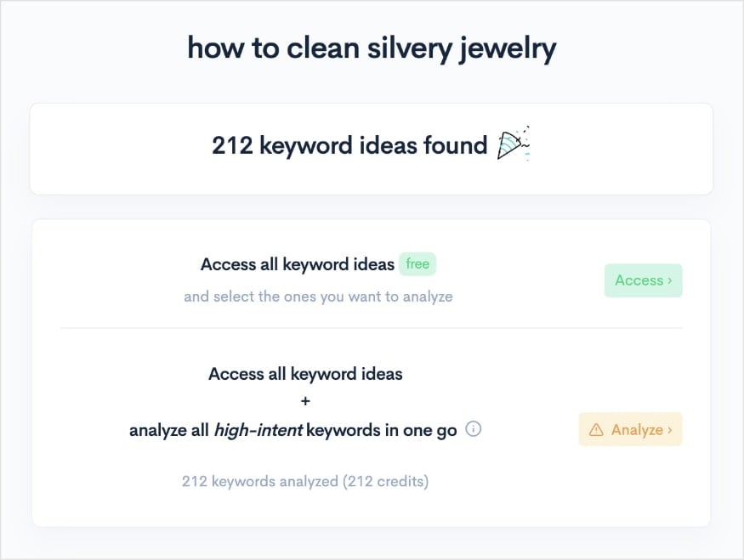Click the white keyword results summary card
This screenshot has height=560, width=744.
click(372, 148)
